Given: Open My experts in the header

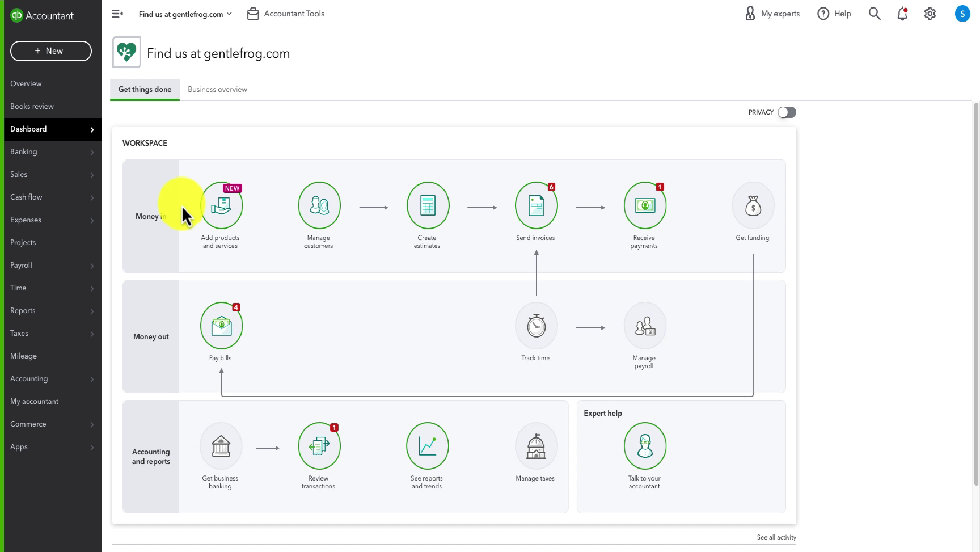Looking at the screenshot, I should 772,14.
